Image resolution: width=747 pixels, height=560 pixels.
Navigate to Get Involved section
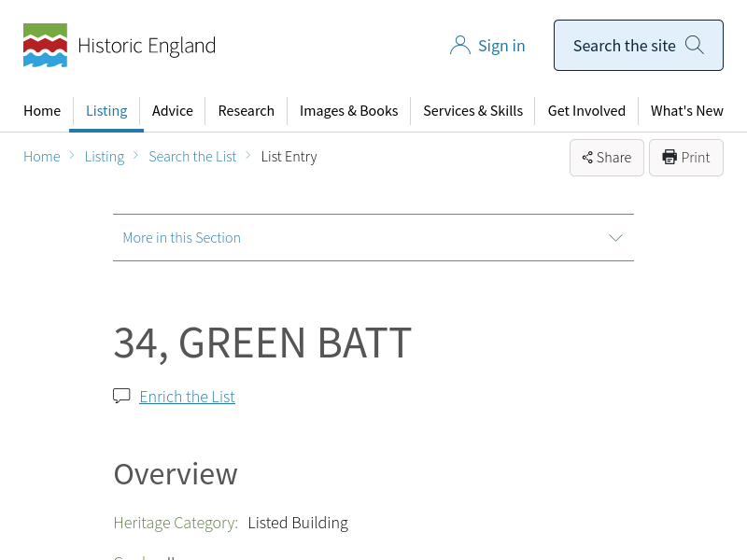point(586,111)
